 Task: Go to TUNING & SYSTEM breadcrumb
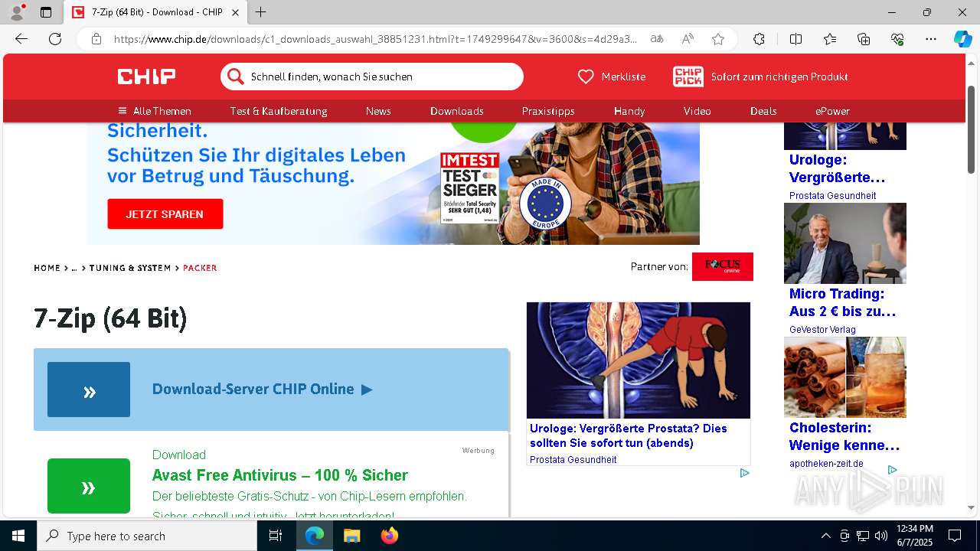coord(130,268)
